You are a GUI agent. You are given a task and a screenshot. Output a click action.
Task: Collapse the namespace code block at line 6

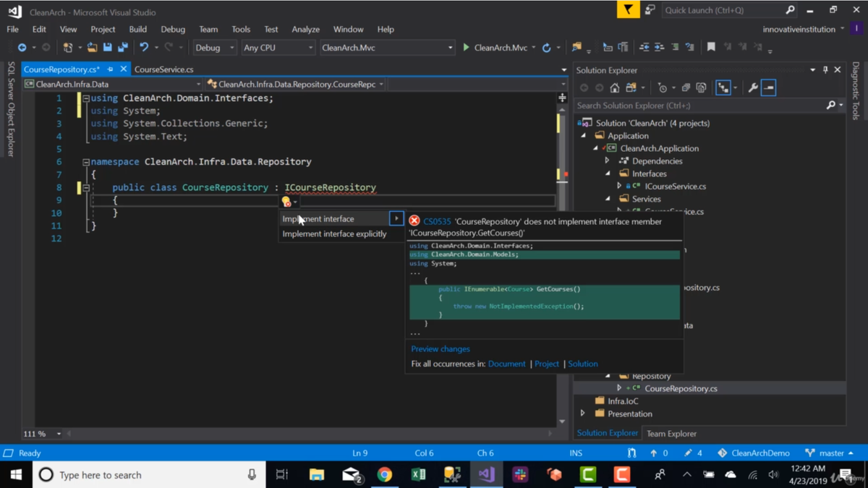85,162
